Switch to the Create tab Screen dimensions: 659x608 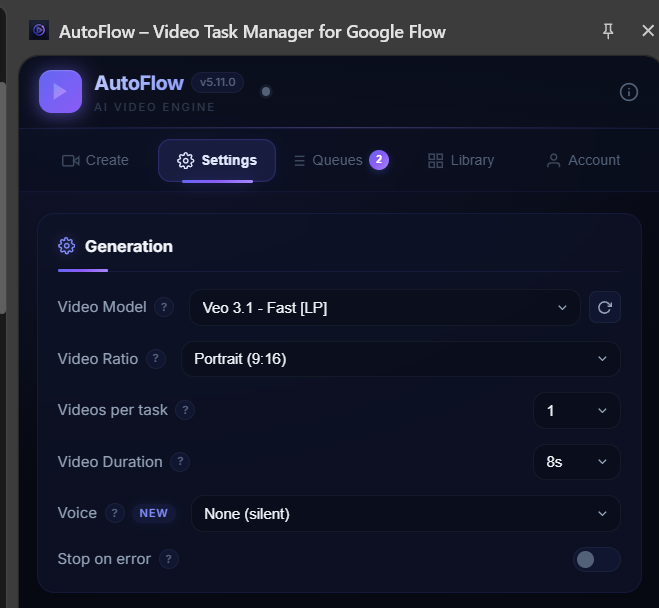95,160
